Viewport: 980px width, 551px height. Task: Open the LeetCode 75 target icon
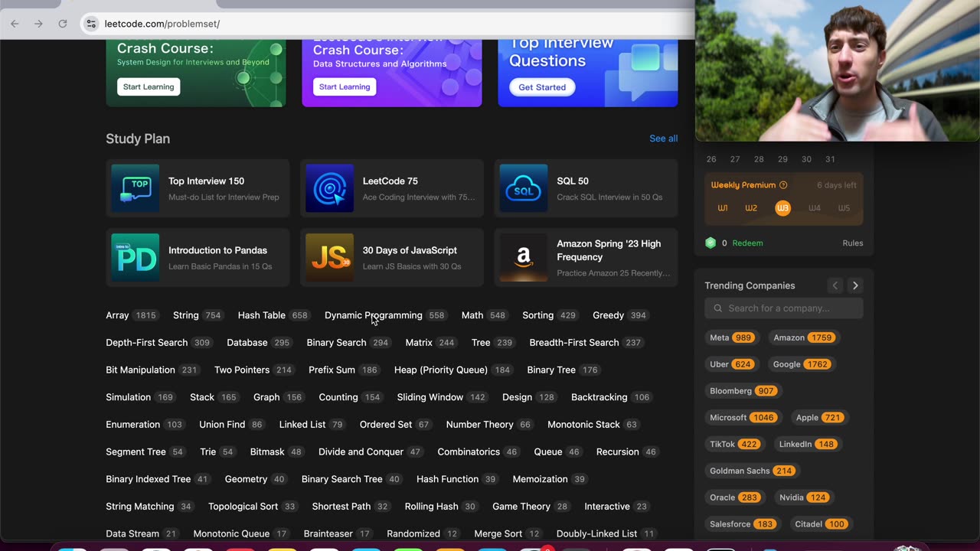[x=330, y=188]
